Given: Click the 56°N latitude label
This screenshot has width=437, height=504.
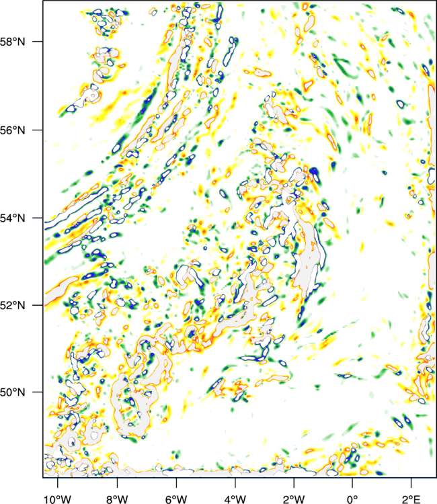Looking at the screenshot, I should [12, 130].
